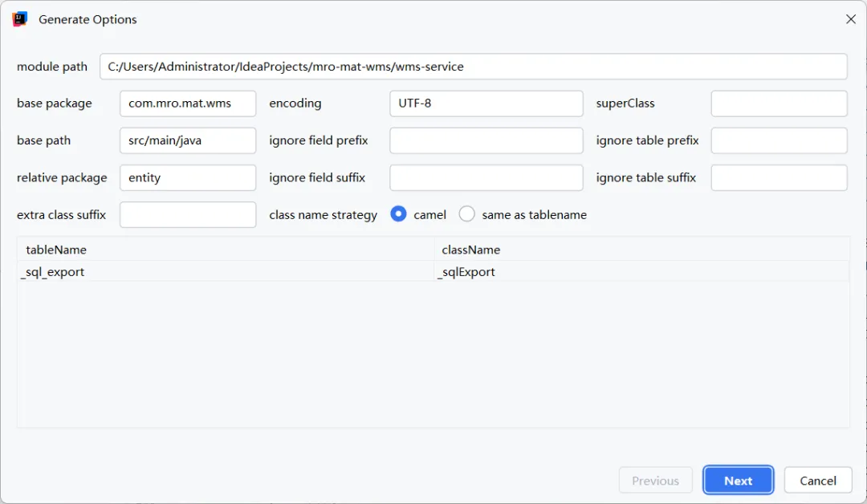Click the ignore field suffix input

[x=486, y=177]
